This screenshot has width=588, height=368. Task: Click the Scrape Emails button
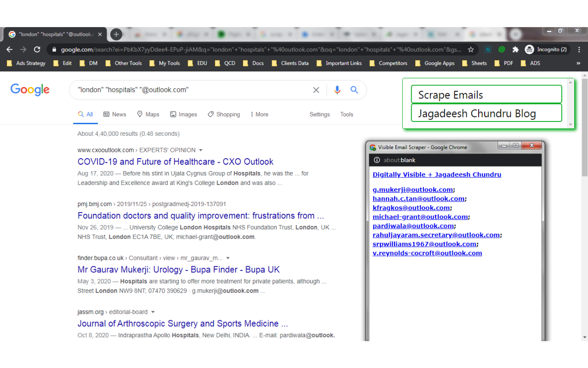486,95
